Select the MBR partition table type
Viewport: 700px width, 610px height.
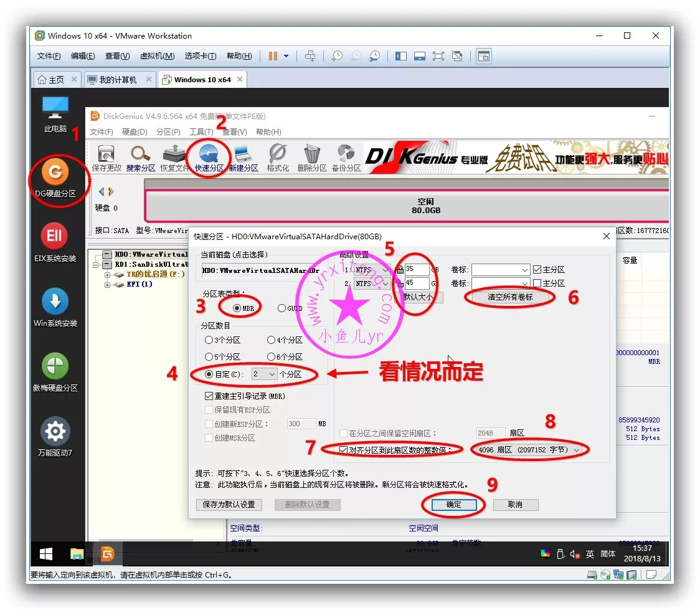244,308
